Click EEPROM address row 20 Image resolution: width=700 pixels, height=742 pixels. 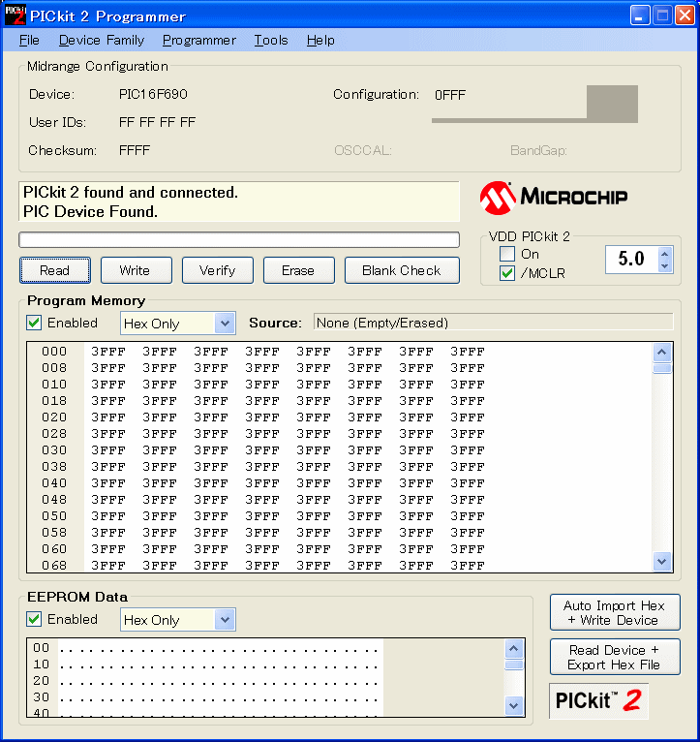(x=42, y=680)
